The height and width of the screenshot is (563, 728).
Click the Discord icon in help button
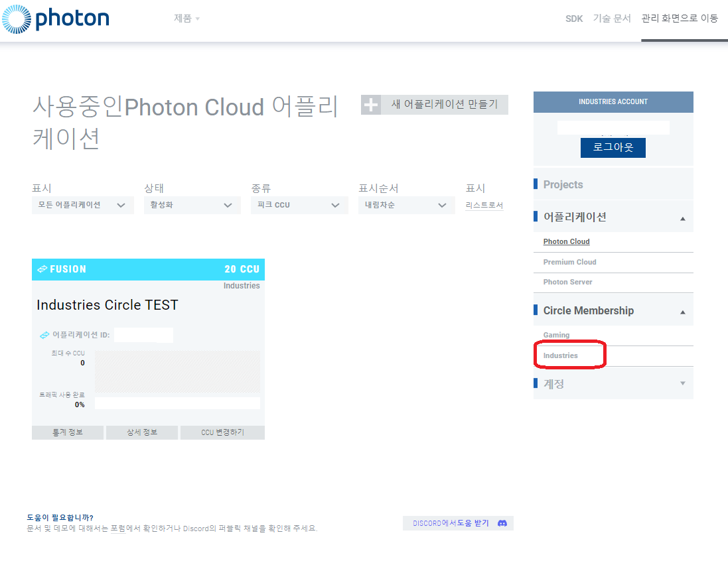click(x=502, y=523)
